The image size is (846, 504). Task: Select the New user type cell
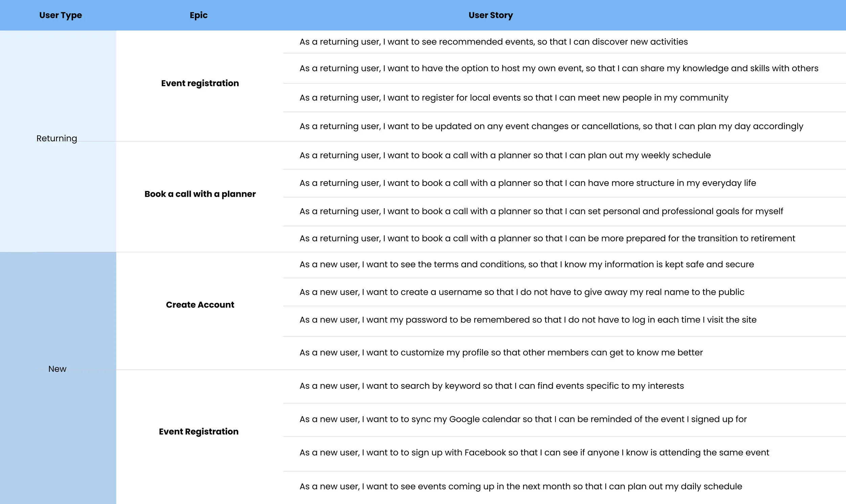[57, 369]
